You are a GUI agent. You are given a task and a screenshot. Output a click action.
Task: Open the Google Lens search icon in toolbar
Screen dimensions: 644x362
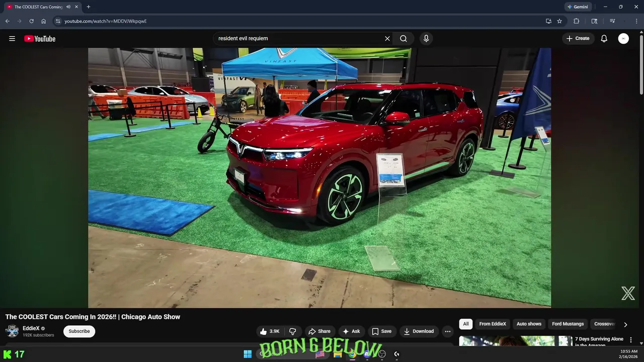pyautogui.click(x=594, y=21)
